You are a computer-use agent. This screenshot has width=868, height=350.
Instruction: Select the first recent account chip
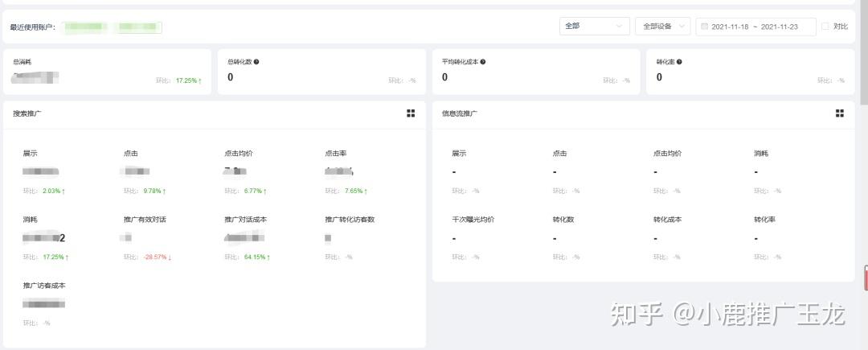pos(85,27)
